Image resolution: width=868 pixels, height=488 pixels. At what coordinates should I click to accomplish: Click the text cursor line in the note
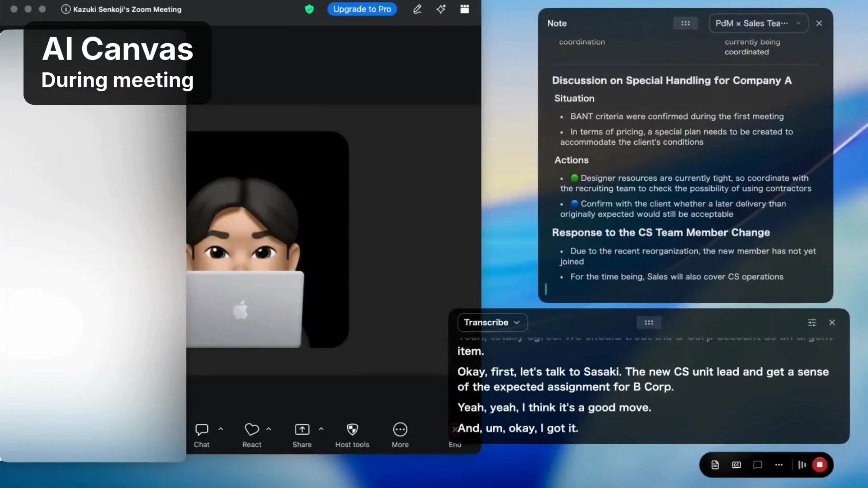(546, 289)
